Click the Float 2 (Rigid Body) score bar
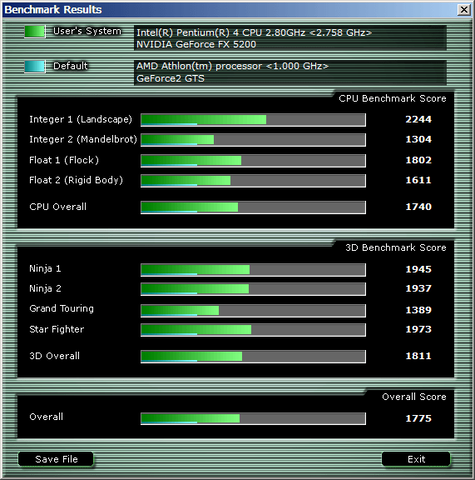The width and height of the screenshot is (475, 480). pos(253,181)
